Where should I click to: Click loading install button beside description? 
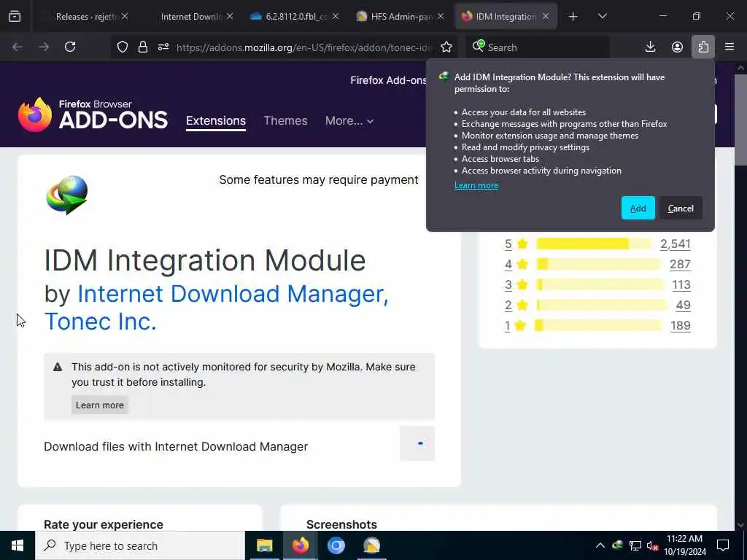point(417,443)
